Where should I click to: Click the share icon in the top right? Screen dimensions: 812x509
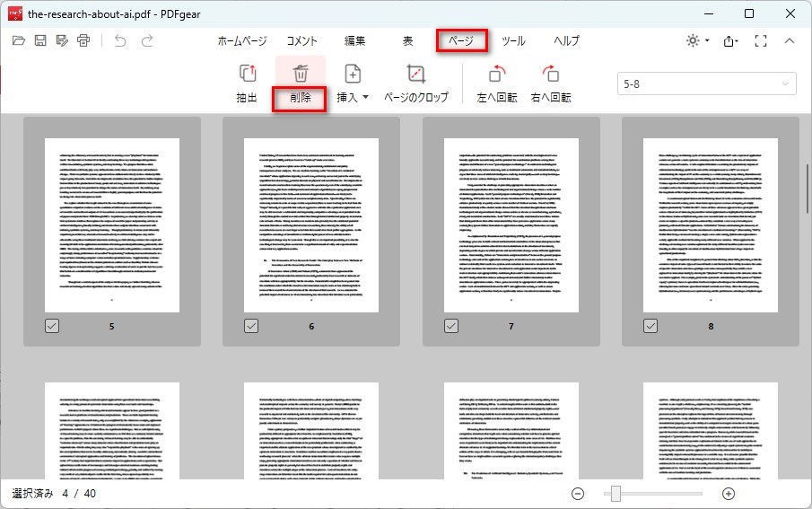(729, 40)
